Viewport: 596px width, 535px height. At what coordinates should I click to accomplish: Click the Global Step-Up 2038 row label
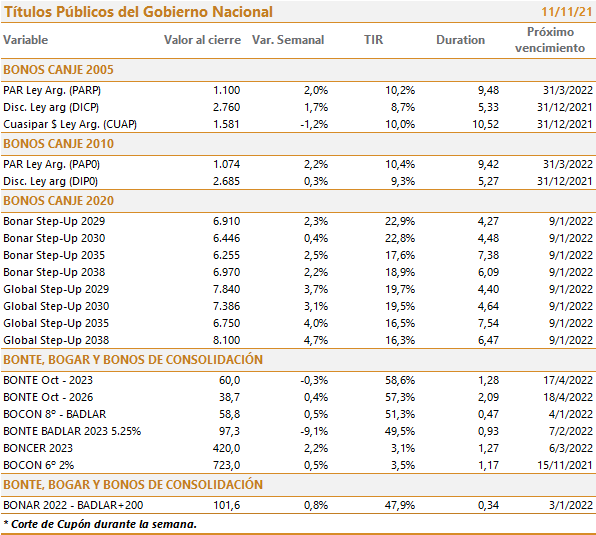(x=56, y=340)
